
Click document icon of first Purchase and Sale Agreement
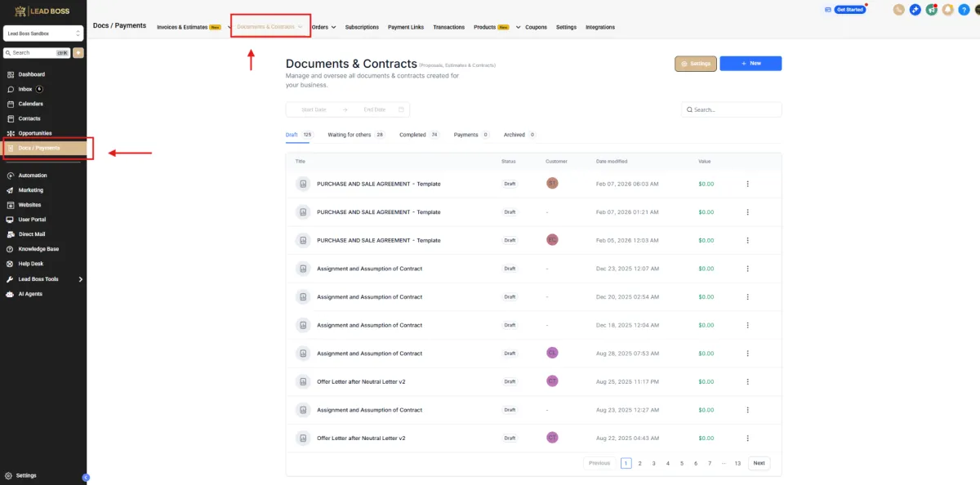tap(303, 184)
